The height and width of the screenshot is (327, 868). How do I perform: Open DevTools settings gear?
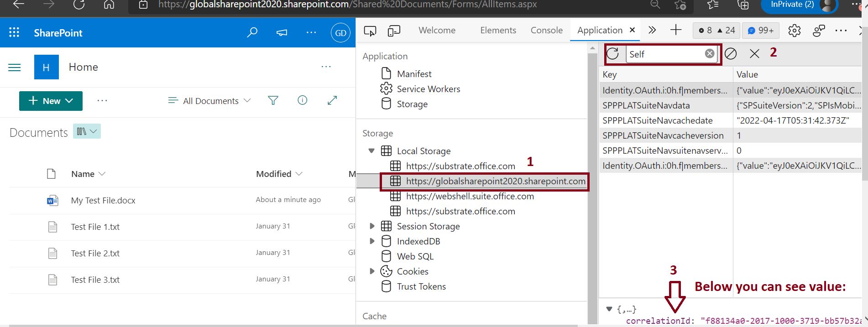pyautogui.click(x=795, y=31)
